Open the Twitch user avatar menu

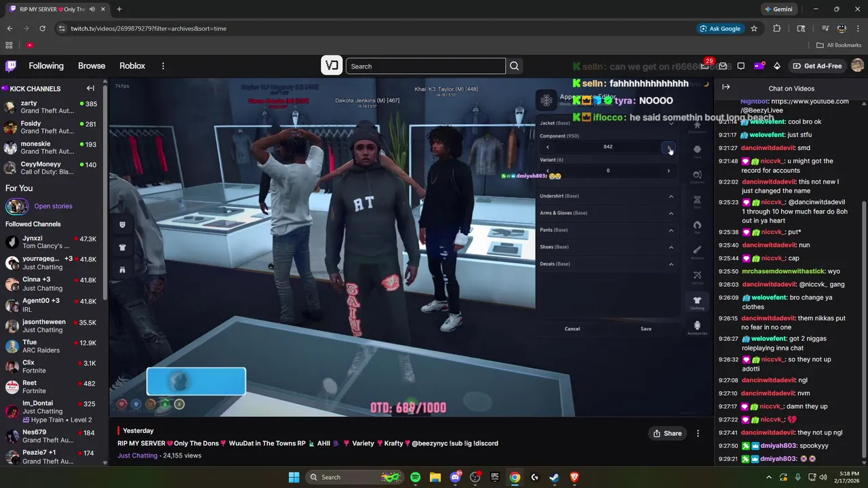click(x=857, y=66)
